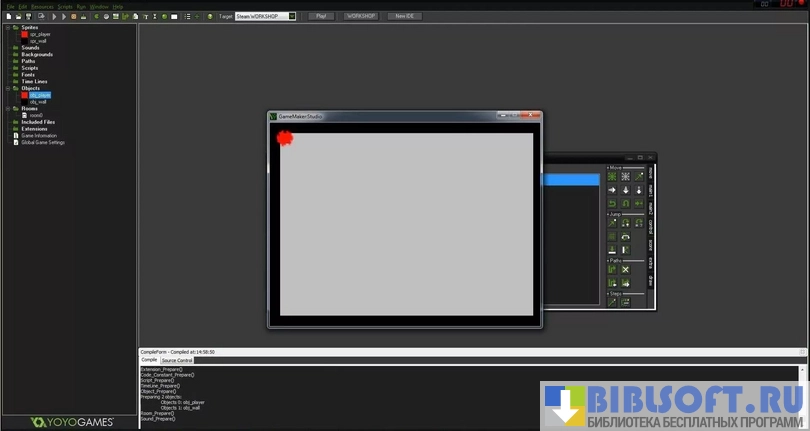This screenshot has height=431, width=810.
Task: Select the Move Free action icon
Action: coord(625,177)
